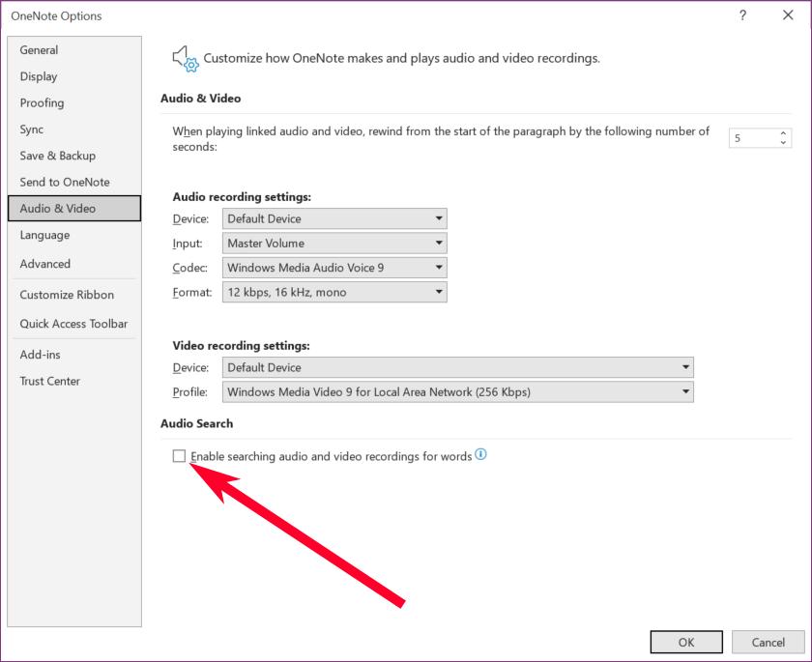This screenshot has height=662, width=812.
Task: Open the Display settings page
Action: (x=39, y=76)
